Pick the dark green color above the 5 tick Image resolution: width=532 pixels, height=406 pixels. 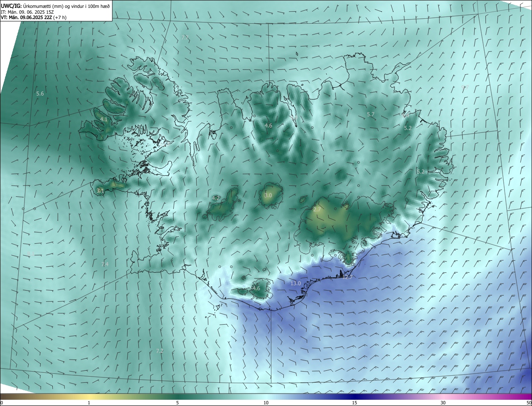pos(177,396)
